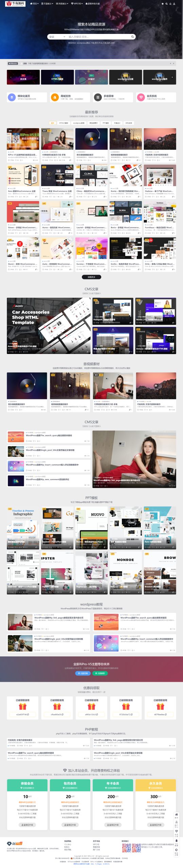This screenshot has width=183, height=868.
Task: Open the NUOVO presentation template card
Action: click(x=91, y=528)
